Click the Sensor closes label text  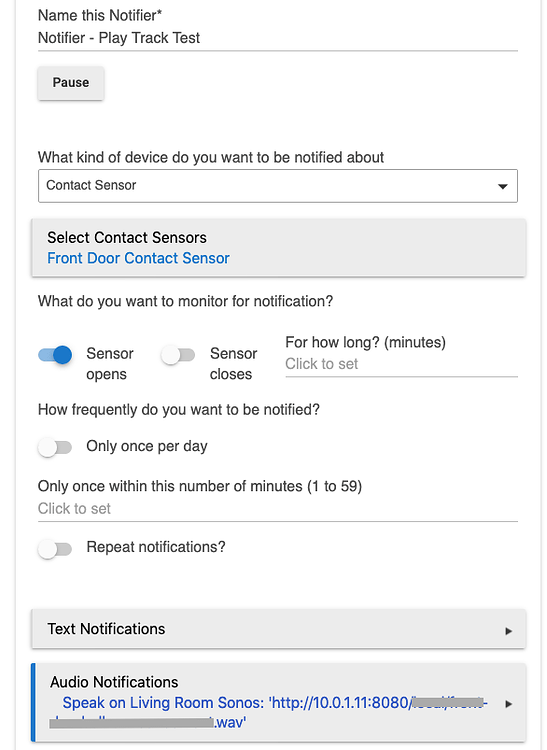point(233,364)
